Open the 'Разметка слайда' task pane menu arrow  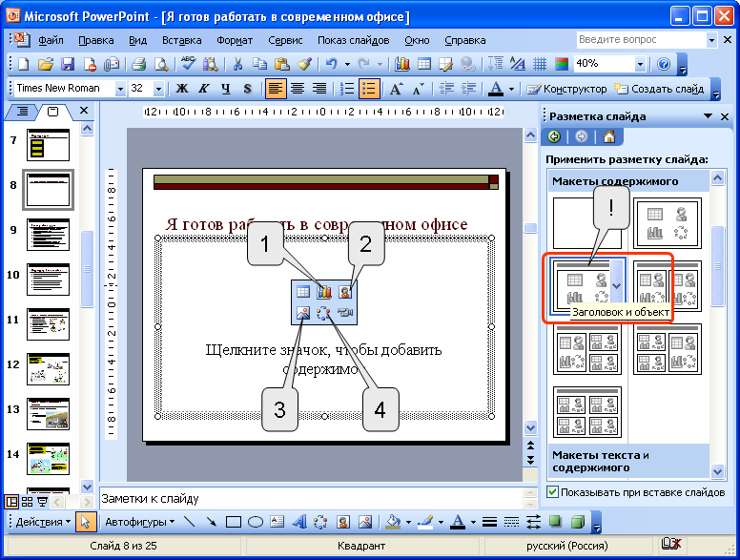coord(708,116)
